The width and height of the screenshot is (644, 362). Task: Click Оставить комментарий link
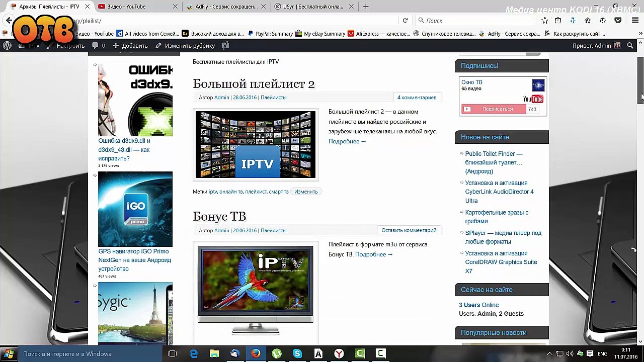point(409,230)
